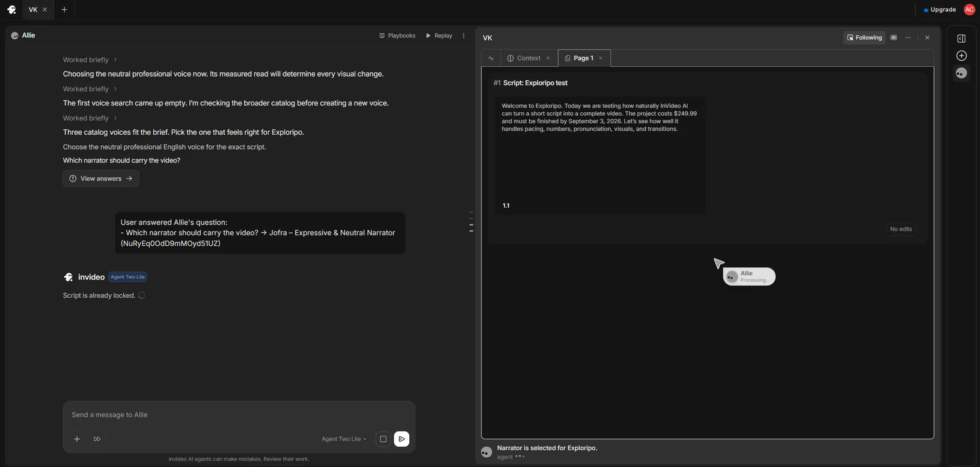Open the Agent Two Lite model dropdown
The height and width of the screenshot is (467, 980).
[x=344, y=439]
